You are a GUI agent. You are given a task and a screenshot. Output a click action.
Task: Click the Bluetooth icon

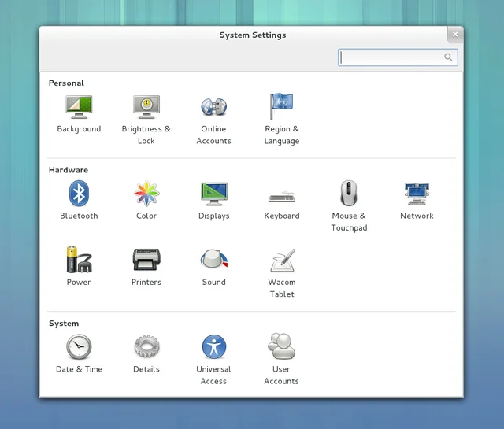click(79, 194)
